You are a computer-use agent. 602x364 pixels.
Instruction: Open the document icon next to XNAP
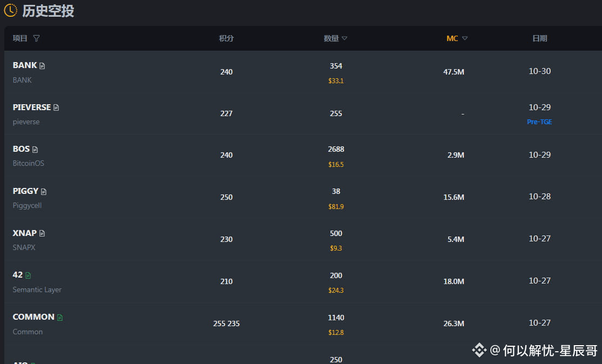(42, 233)
